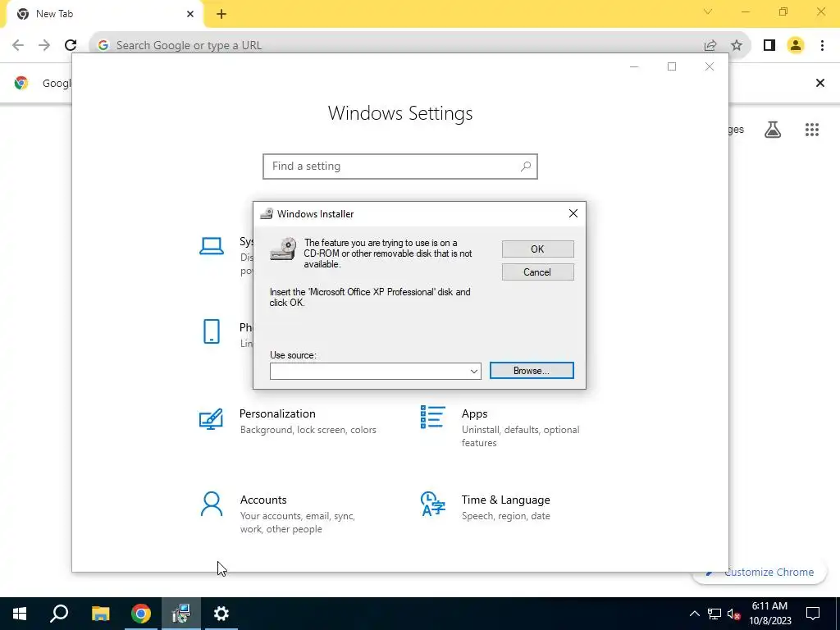Click the Windows Installer taskbar icon
The image size is (840, 630).
point(181,614)
